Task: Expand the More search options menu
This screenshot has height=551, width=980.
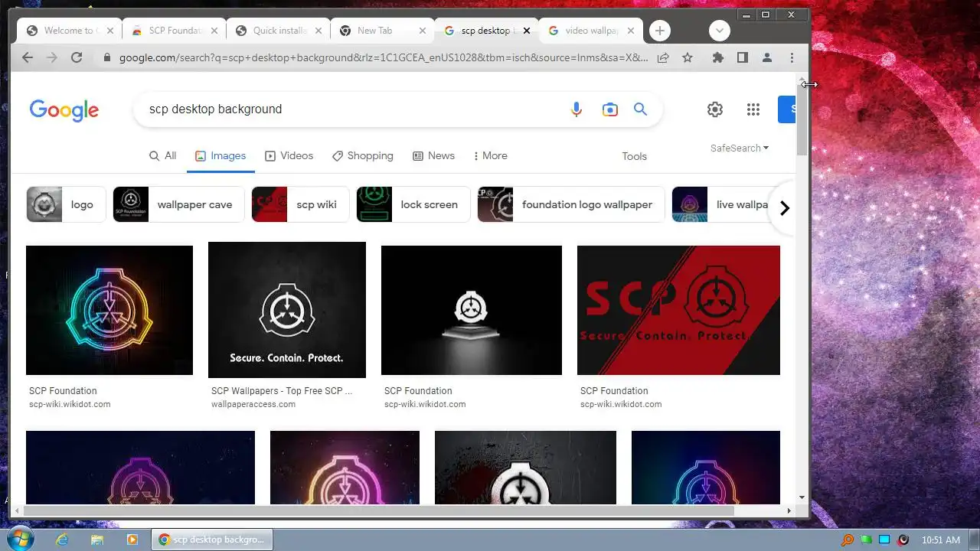Action: [x=490, y=155]
